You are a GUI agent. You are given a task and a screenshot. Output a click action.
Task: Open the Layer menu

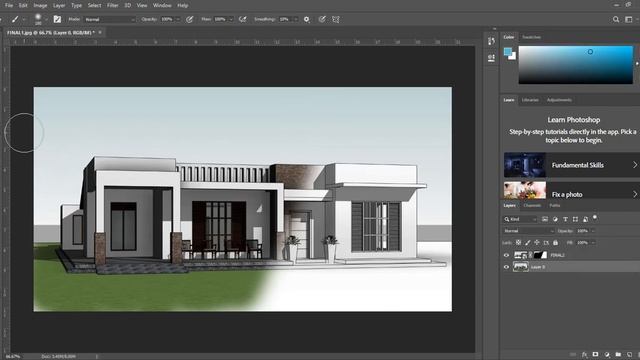pyautogui.click(x=59, y=5)
